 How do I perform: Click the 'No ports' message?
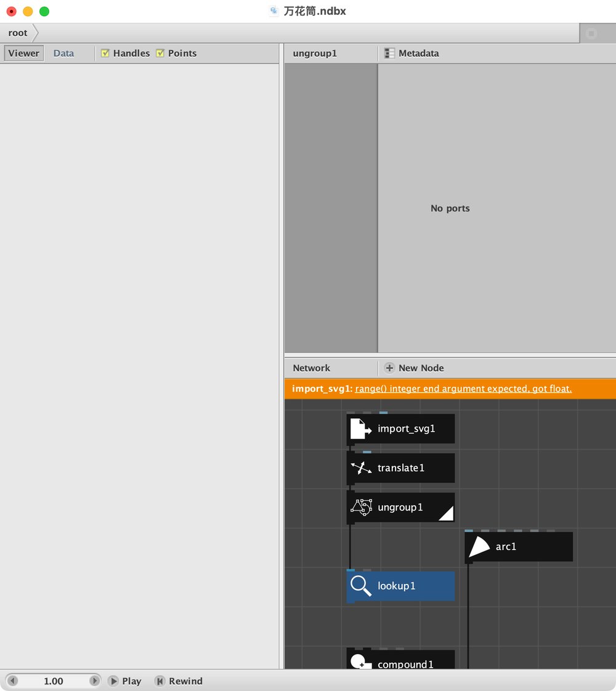[x=450, y=208]
